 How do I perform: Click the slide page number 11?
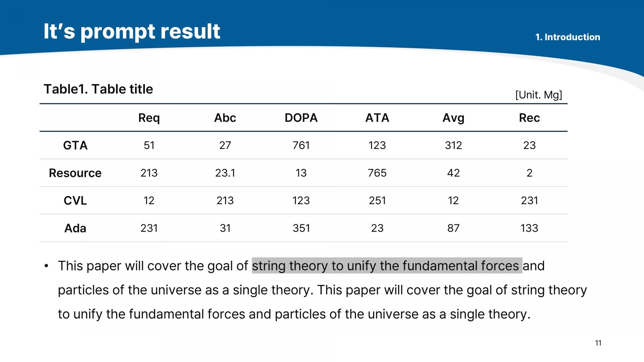598,343
